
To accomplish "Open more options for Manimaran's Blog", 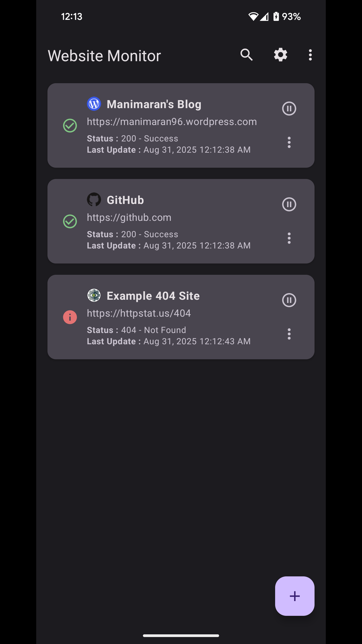I will pos(289,142).
